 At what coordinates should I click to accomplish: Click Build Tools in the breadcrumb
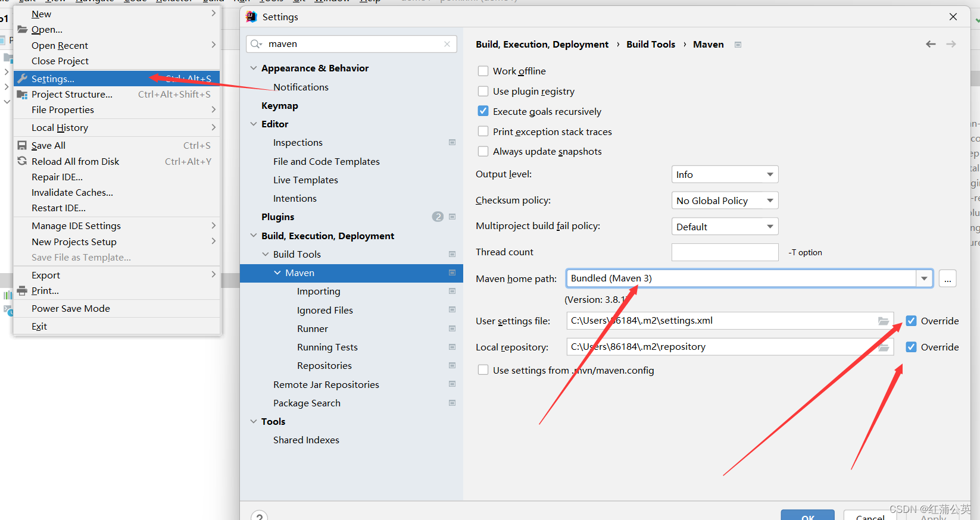click(x=651, y=44)
